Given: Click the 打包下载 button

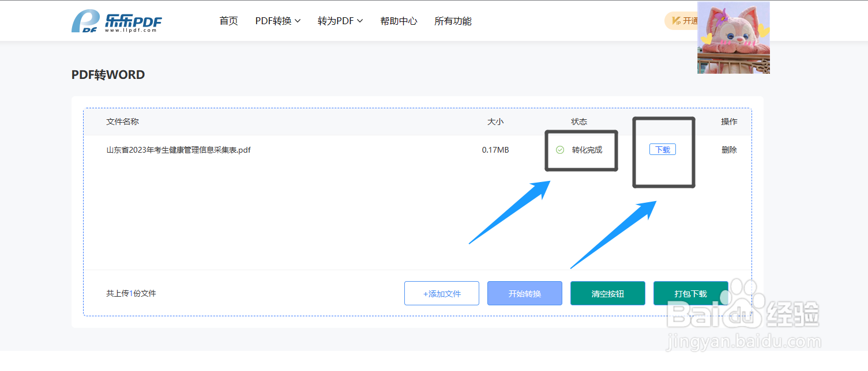Looking at the screenshot, I should click(691, 293).
